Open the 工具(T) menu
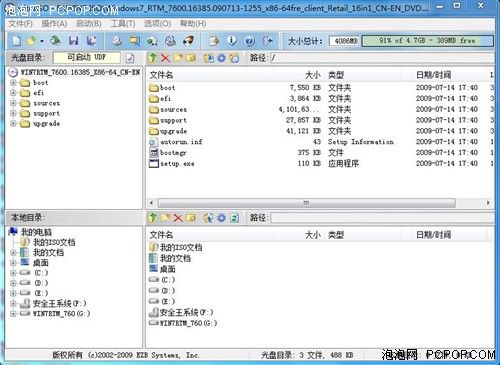This screenshot has width=500, height=365. coord(123,24)
